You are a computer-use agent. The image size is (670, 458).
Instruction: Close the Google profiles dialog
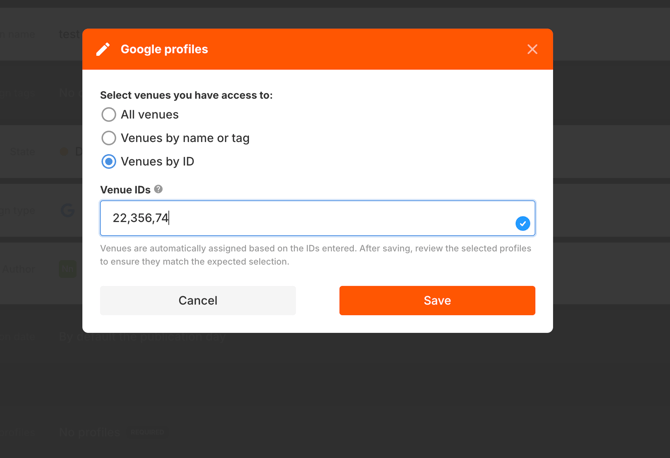[532, 49]
